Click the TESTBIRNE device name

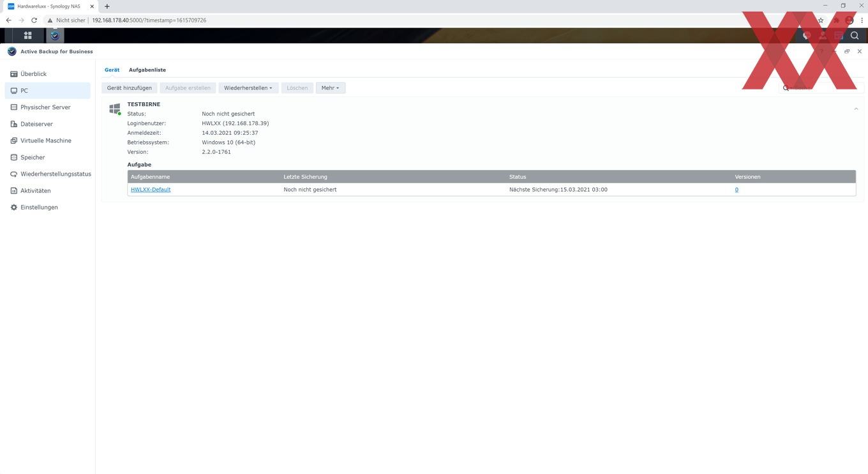click(144, 104)
